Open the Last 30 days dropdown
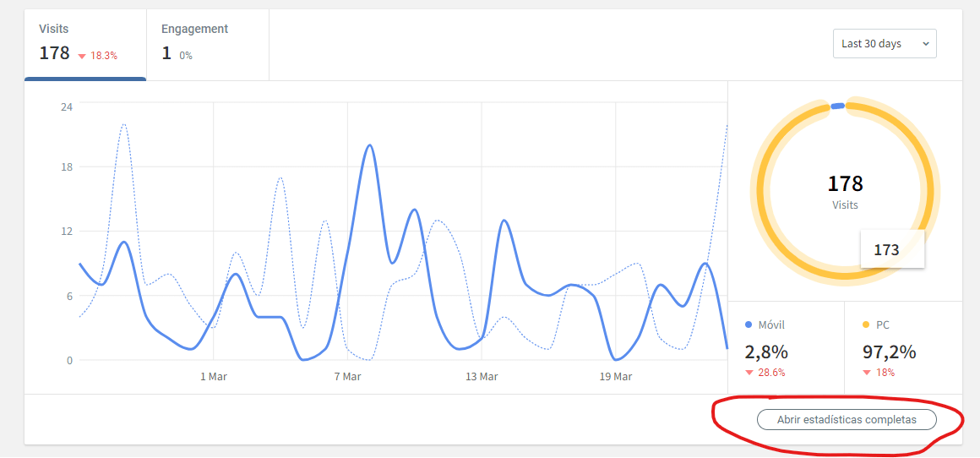The width and height of the screenshot is (980, 458). pos(885,44)
